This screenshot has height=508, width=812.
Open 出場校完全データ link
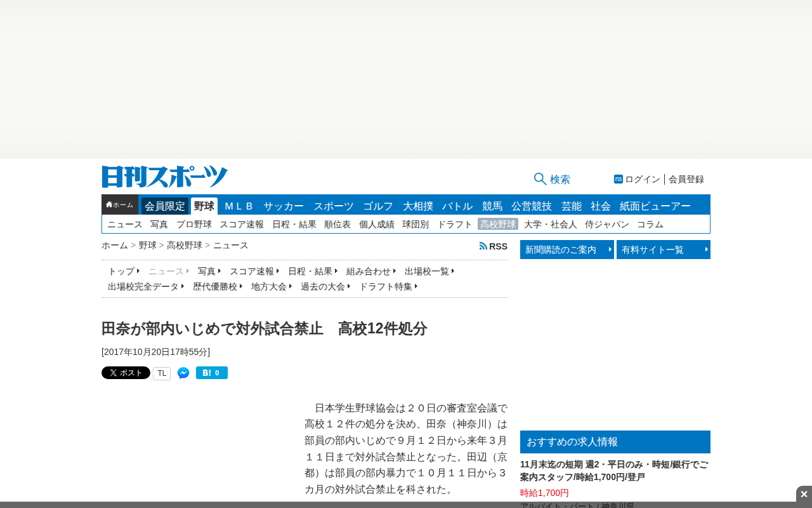click(x=146, y=286)
